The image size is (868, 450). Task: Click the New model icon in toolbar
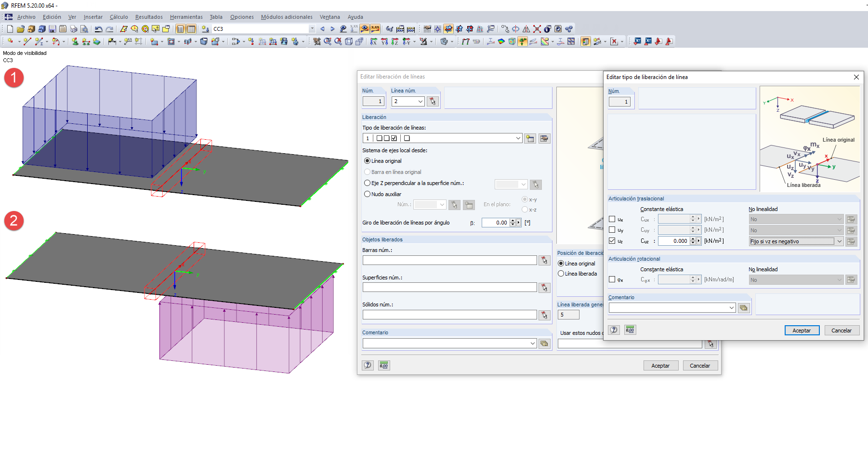click(x=10, y=29)
